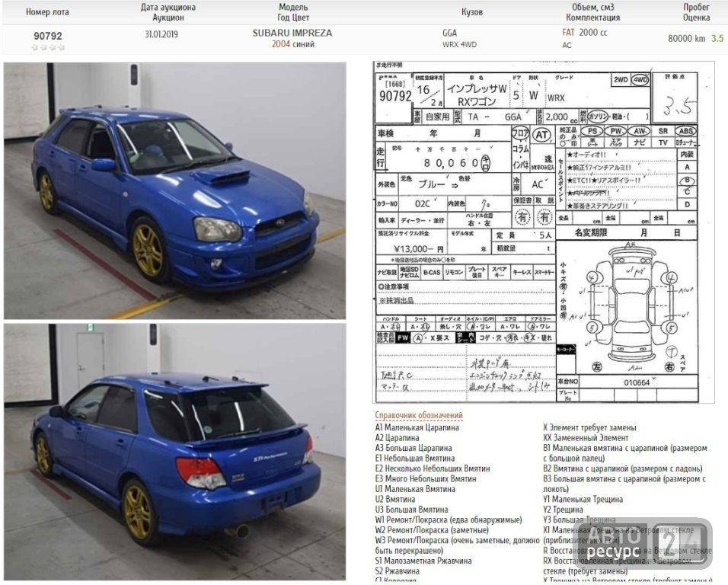This screenshot has width=728, height=585.
Task: Click the 'Объем, см3 Комплектация' column header
Action: coord(593,12)
